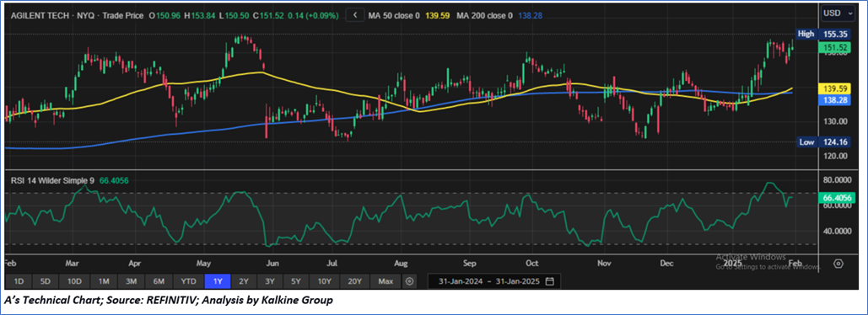Select the 3M time range
Image resolution: width=868 pixels, height=315 pixels.
click(x=132, y=281)
